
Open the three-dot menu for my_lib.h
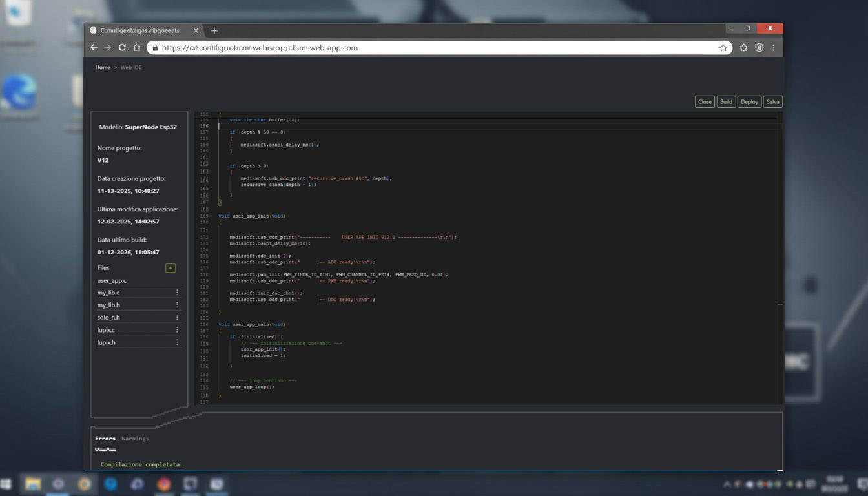tap(177, 305)
